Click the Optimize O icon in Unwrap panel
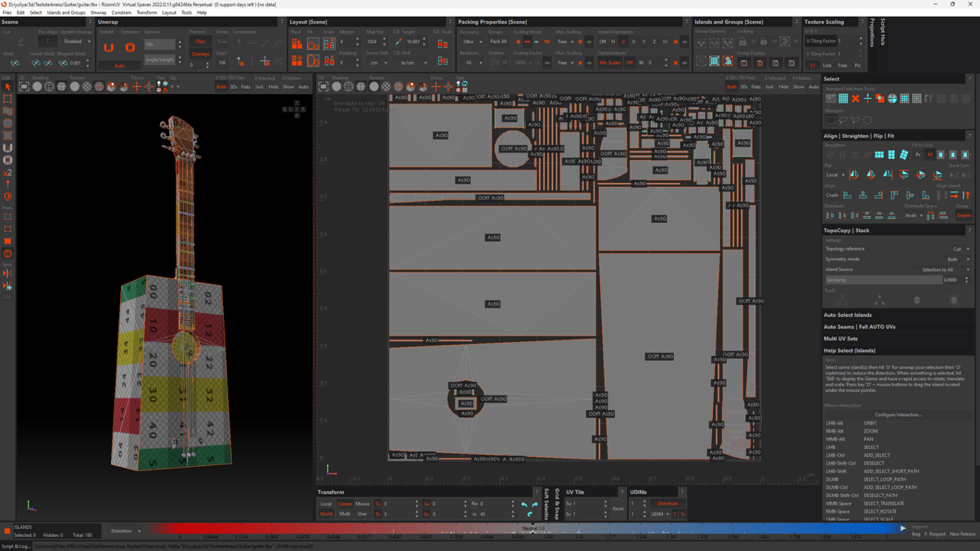 (130, 47)
